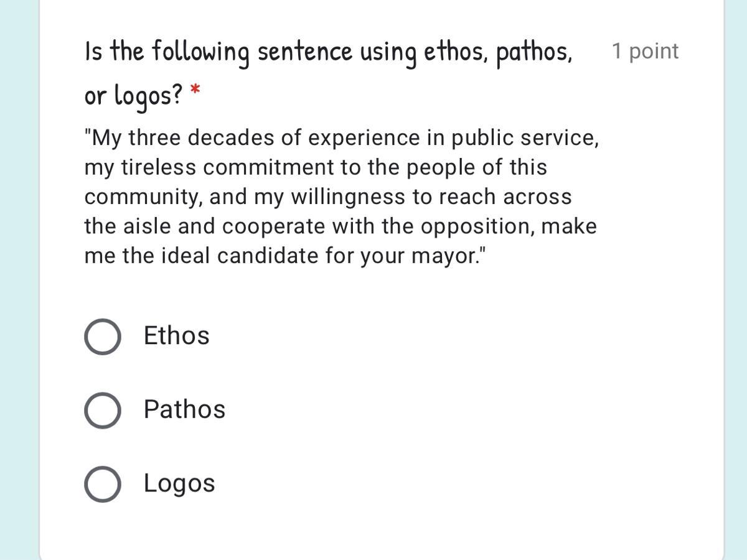The width and height of the screenshot is (747, 560).
Task: Click the word "community," in the quote
Action: point(143,197)
